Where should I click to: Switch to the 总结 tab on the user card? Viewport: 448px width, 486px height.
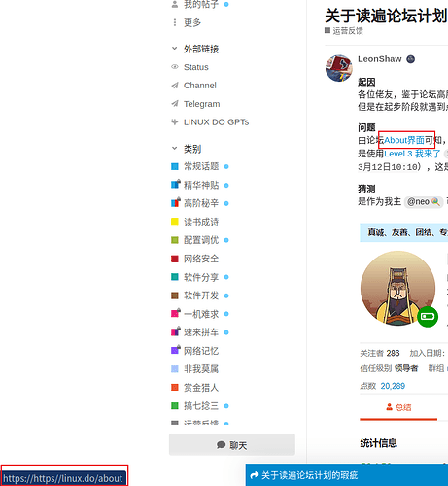(x=398, y=407)
